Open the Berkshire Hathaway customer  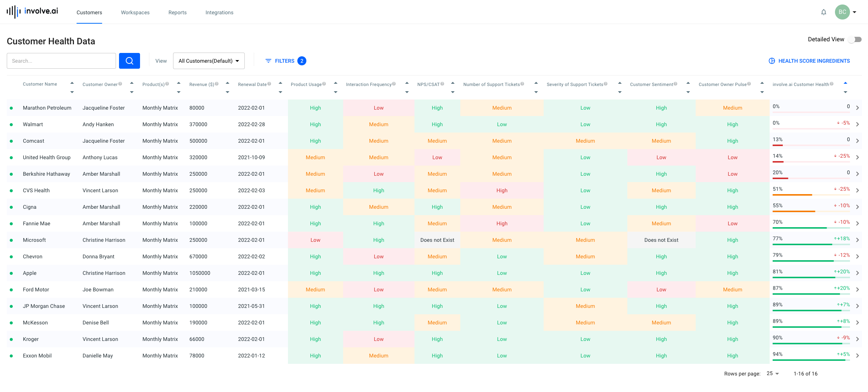(x=47, y=174)
